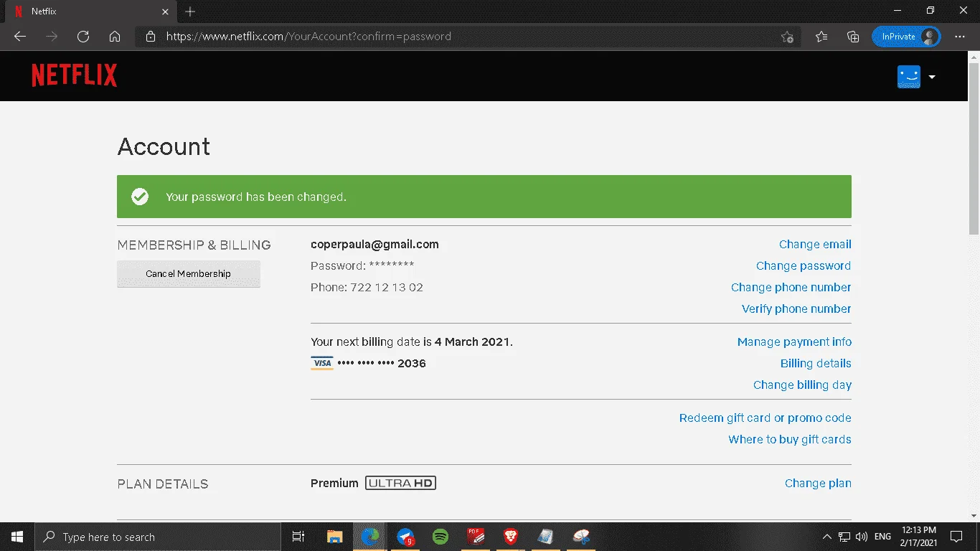Image resolution: width=980 pixels, height=551 pixels.
Task: Open network status tray icon
Action: tap(844, 537)
